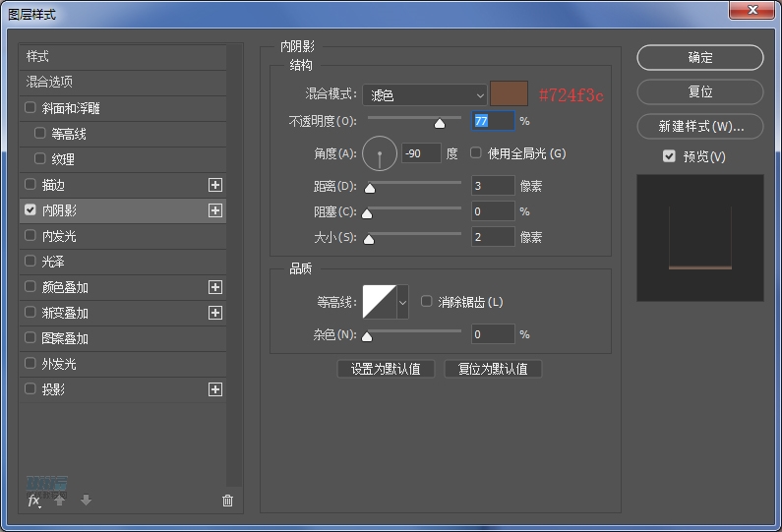Open the 混合模式 blend mode dropdown
782x532 pixels.
click(425, 95)
